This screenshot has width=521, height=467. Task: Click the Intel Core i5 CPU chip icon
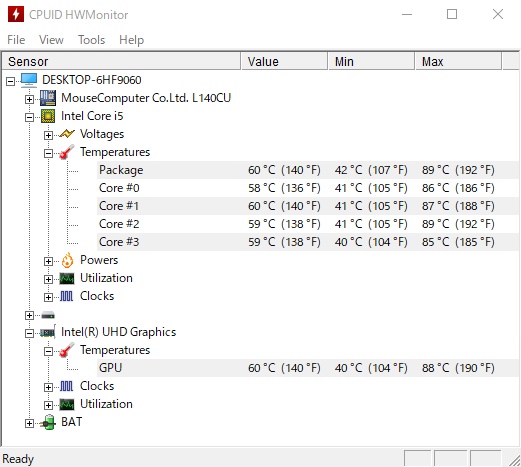click(x=48, y=116)
